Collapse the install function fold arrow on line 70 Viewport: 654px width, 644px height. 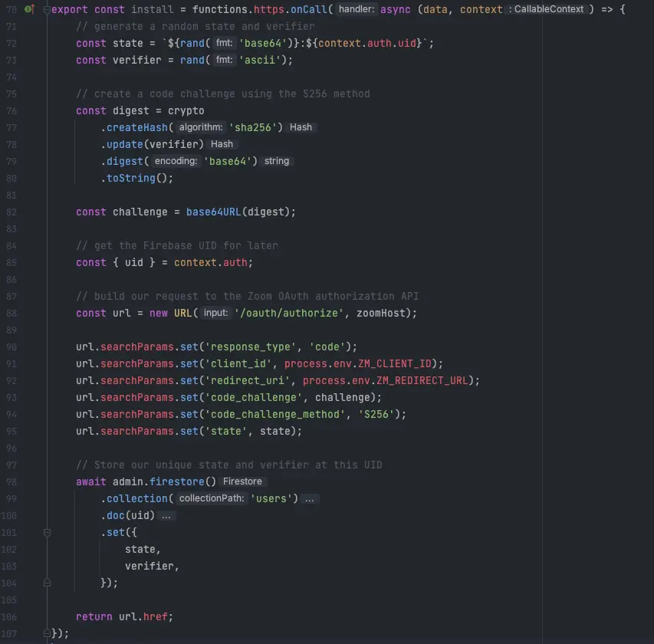[x=48, y=9]
